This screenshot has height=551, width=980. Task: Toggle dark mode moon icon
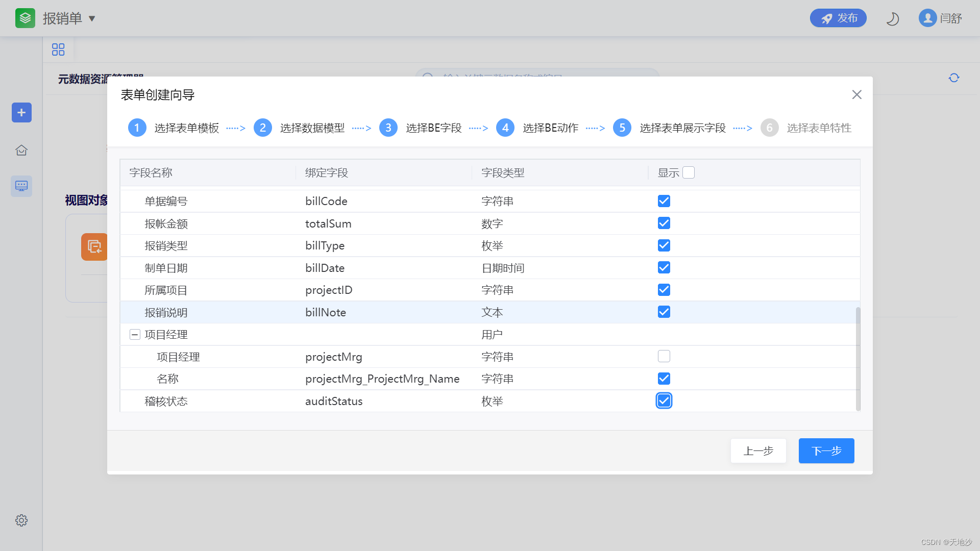click(892, 19)
